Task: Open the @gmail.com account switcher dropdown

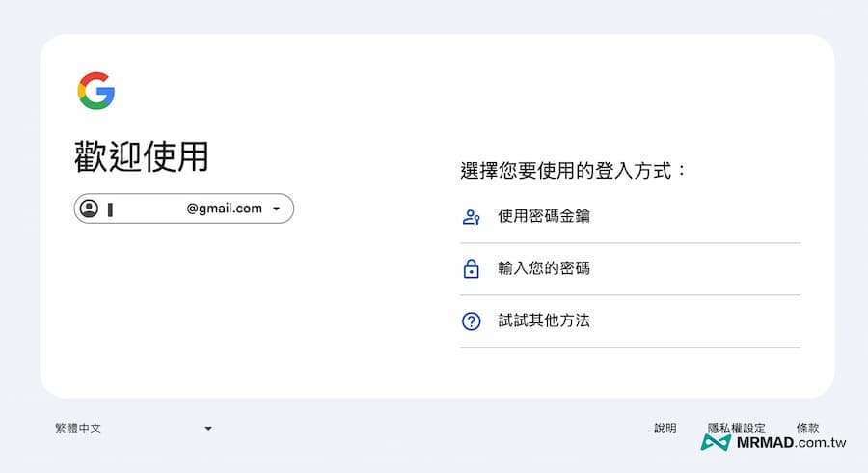Action: 184,209
